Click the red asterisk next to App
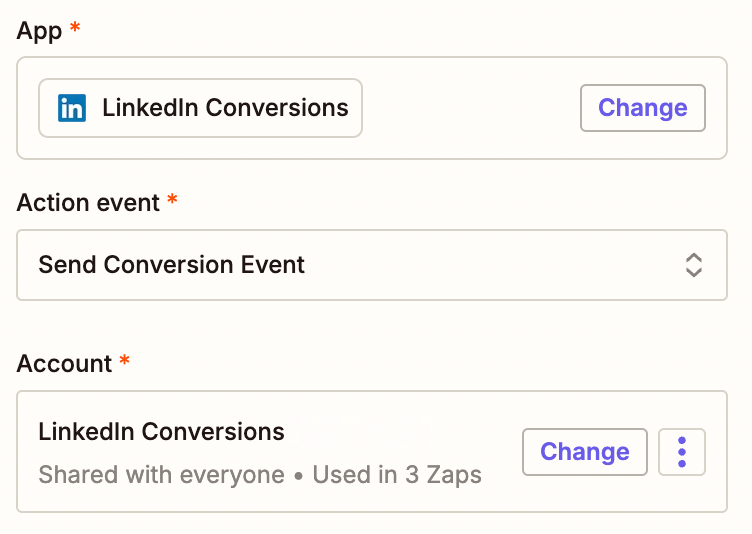This screenshot has height=534, width=752. [72, 28]
